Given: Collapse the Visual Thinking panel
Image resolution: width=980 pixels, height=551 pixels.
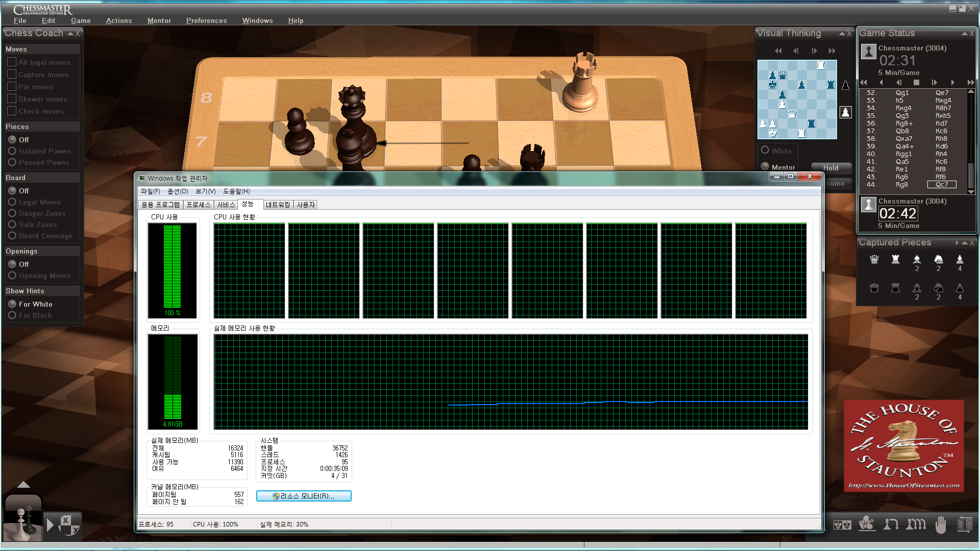Looking at the screenshot, I should (x=842, y=34).
